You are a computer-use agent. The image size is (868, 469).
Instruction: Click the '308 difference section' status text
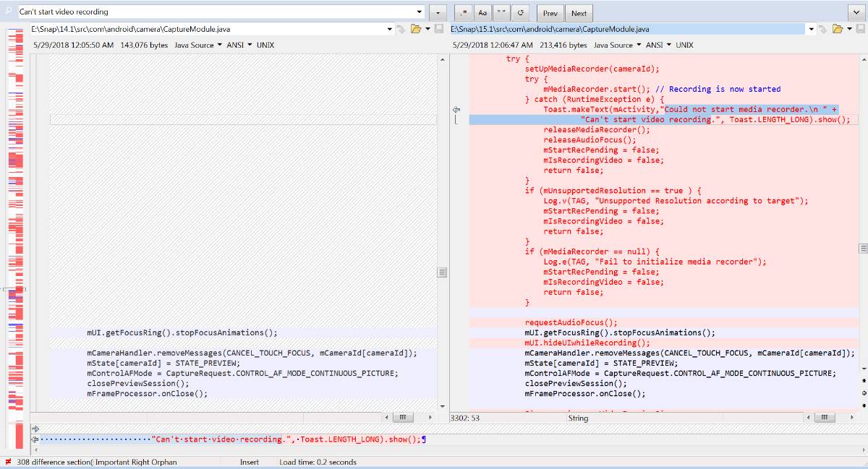tap(54, 462)
